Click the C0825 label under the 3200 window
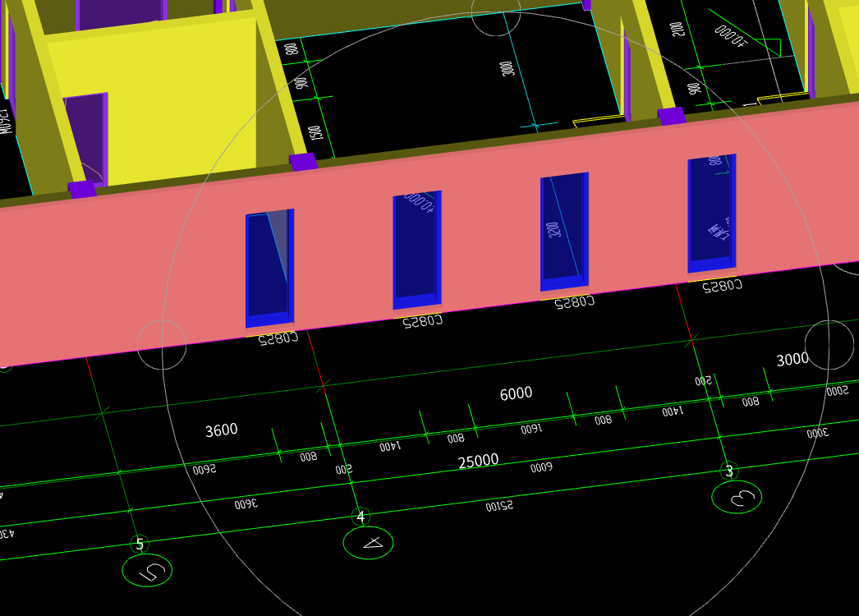This screenshot has height=616, width=859. (574, 302)
